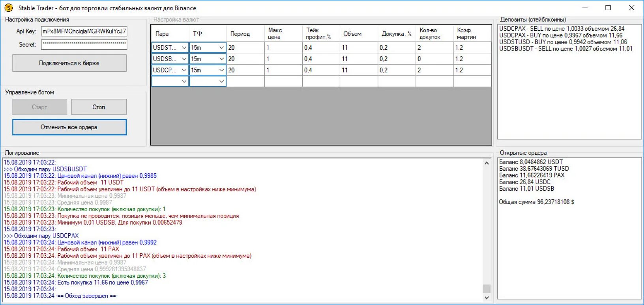Click 'Баланс 11,01 USDSB' line
Image resolution: width=644 pixels, height=305 pixels.
coord(526,189)
